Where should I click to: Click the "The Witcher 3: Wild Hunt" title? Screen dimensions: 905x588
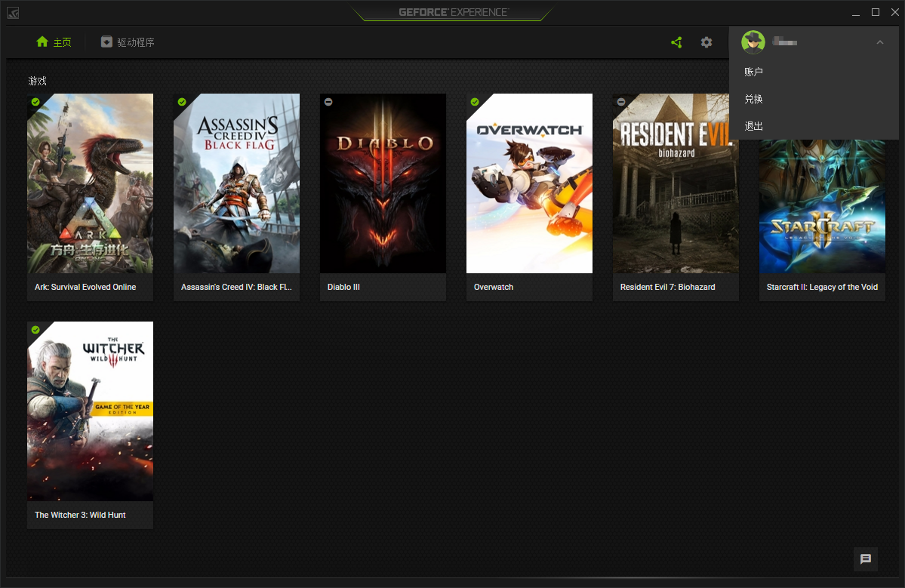coord(80,515)
